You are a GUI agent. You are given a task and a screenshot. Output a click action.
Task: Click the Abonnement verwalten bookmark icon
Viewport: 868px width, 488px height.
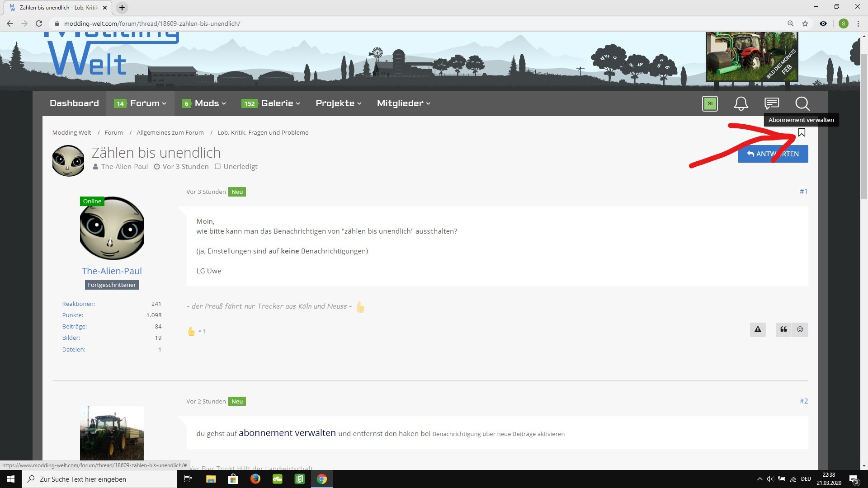point(802,132)
